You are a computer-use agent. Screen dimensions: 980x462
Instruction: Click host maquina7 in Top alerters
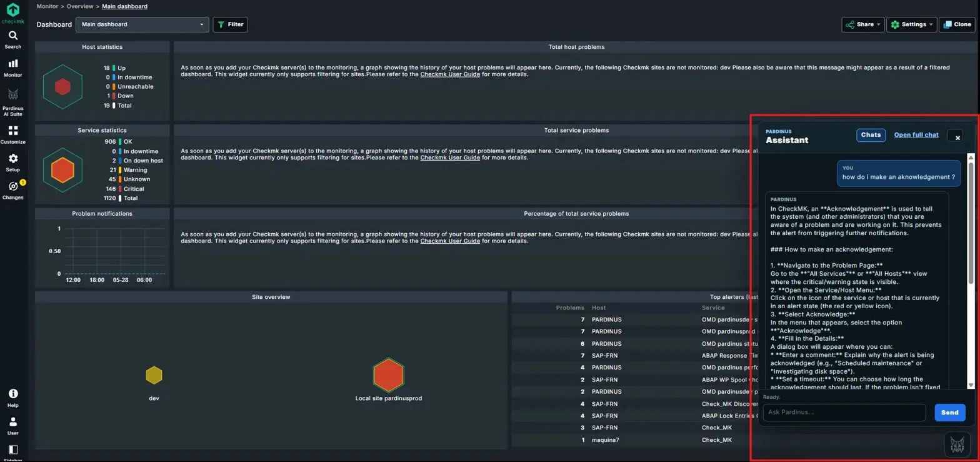(605, 440)
